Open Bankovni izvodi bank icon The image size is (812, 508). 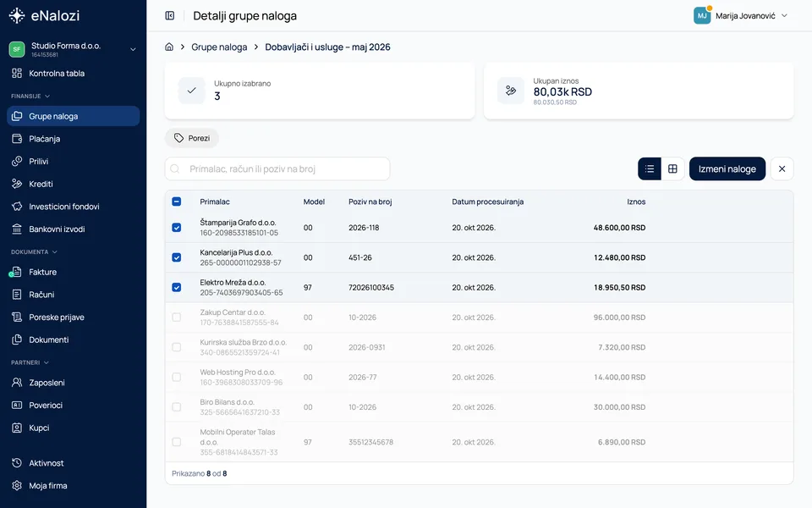(x=17, y=229)
